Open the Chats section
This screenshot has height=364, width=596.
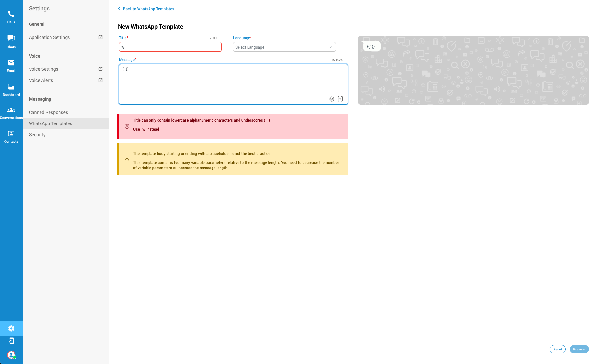pos(11,42)
